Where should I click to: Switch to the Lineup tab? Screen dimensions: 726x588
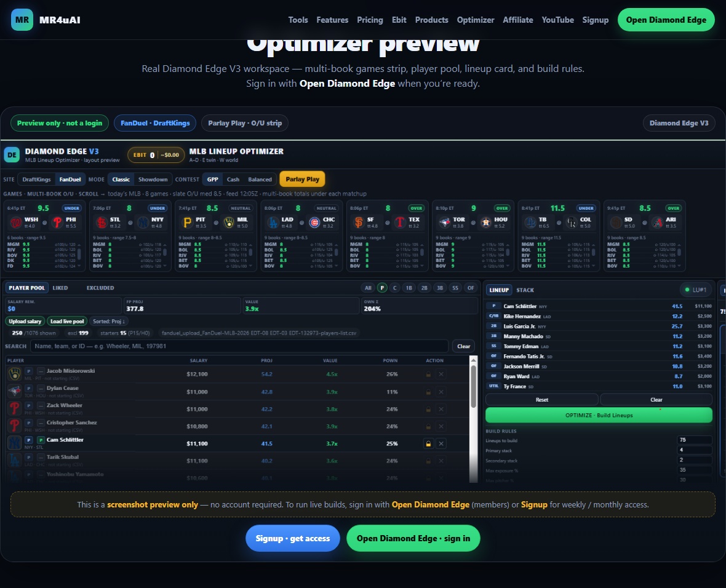[x=499, y=290]
